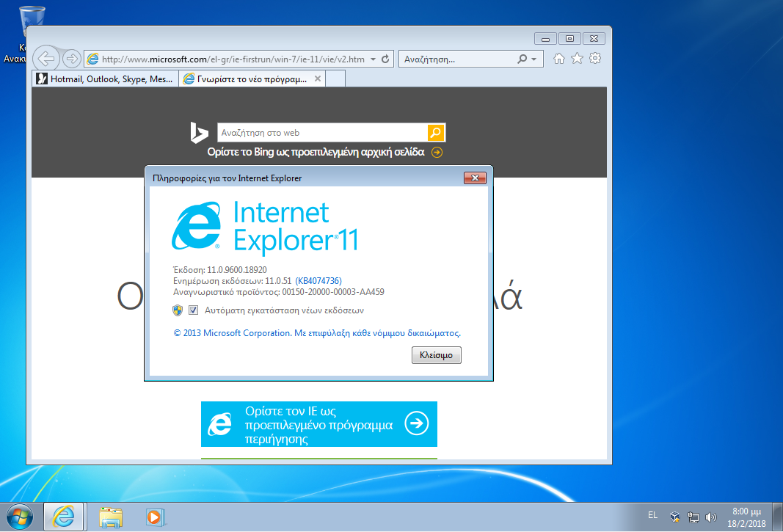Click the orange Bing search button
Screen dimensions: 783x532
[x=436, y=133]
